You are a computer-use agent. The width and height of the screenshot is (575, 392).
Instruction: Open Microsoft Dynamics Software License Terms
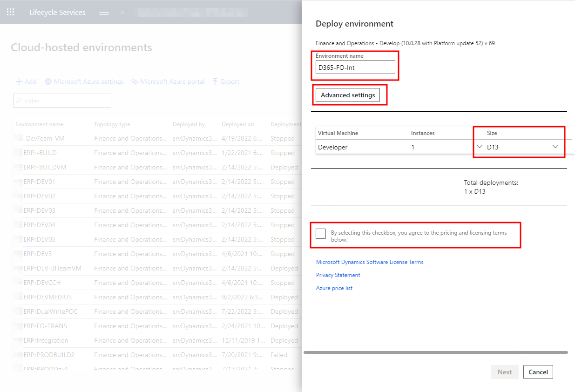[370, 262]
